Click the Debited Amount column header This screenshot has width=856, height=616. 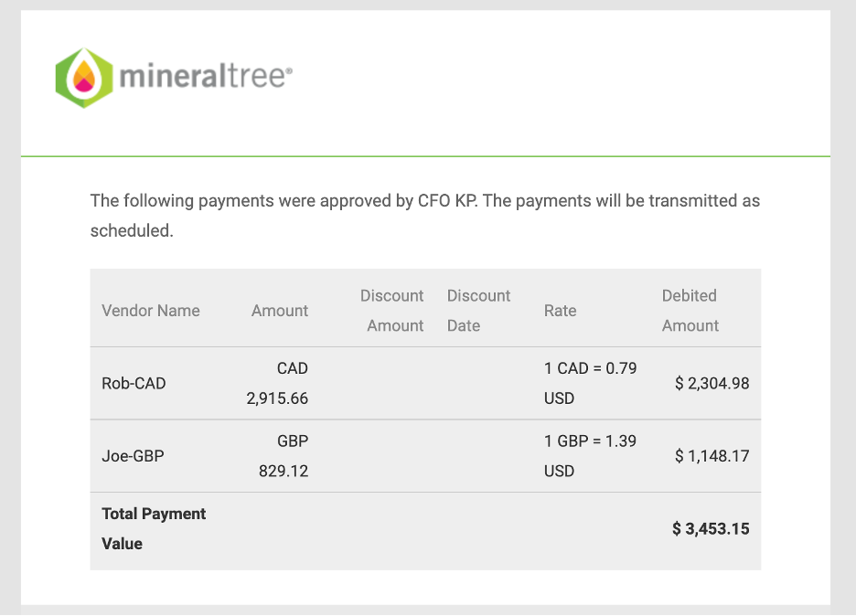click(x=690, y=311)
